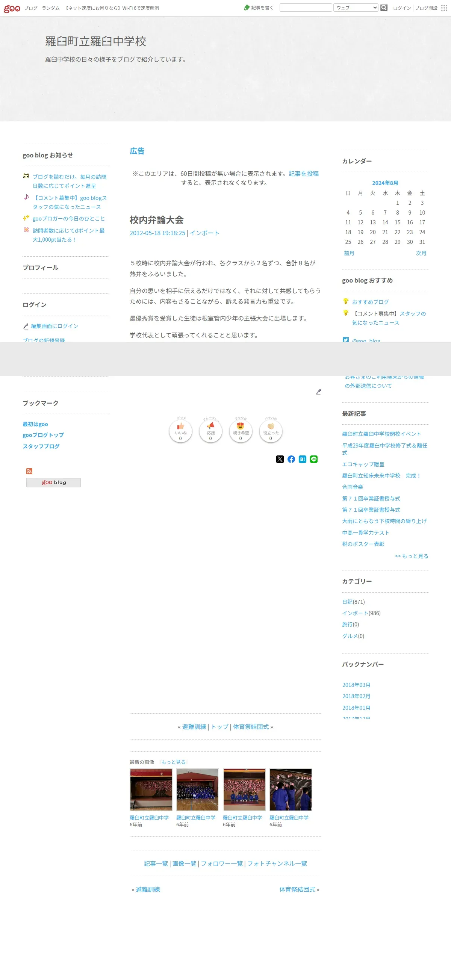451x980 pixels.
Task: Open the first latest image thumbnail
Action: coord(151,790)
